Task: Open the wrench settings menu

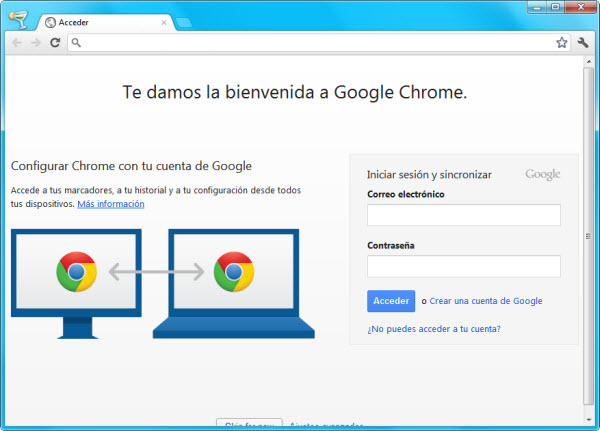Action: point(583,42)
